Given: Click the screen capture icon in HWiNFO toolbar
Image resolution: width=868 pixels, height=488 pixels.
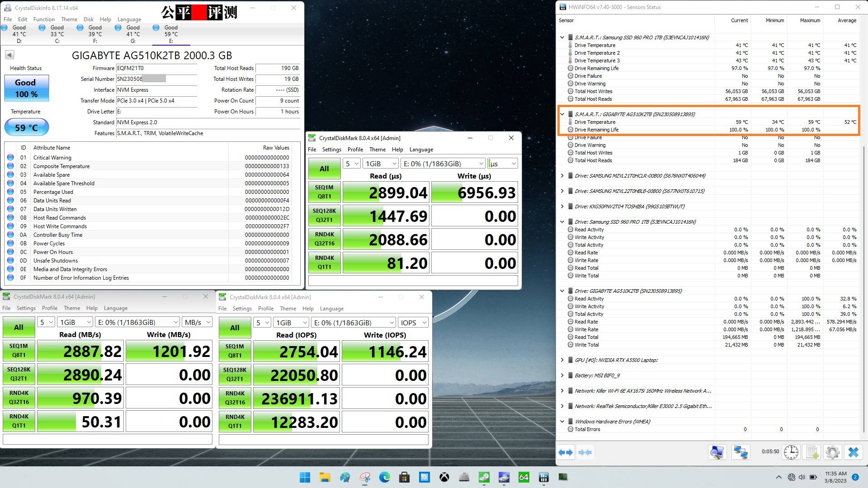Looking at the screenshot, I should tap(717, 452).
